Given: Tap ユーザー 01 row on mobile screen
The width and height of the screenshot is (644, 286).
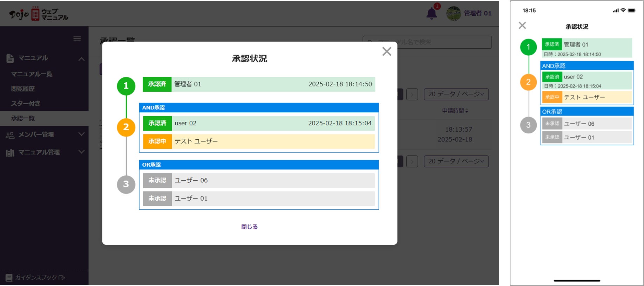Looking at the screenshot, I should (587, 137).
